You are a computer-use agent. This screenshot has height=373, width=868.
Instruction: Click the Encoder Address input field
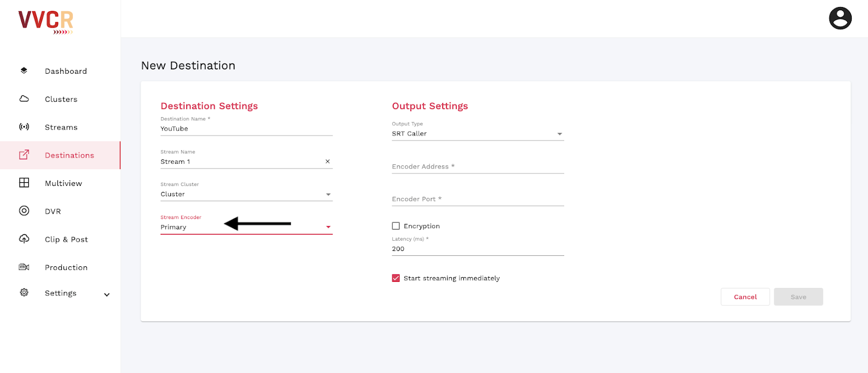[x=477, y=167]
